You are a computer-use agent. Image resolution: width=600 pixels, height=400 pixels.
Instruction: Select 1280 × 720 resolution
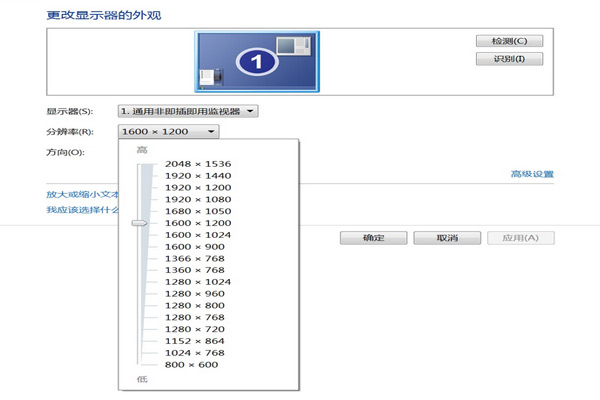coord(195,329)
